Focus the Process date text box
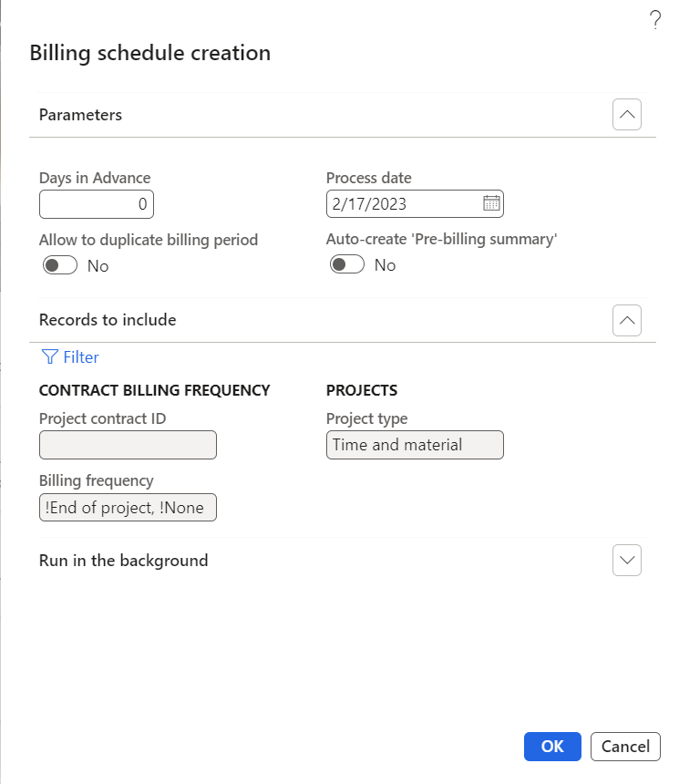Image resolution: width=679 pixels, height=784 pixels. (x=401, y=204)
